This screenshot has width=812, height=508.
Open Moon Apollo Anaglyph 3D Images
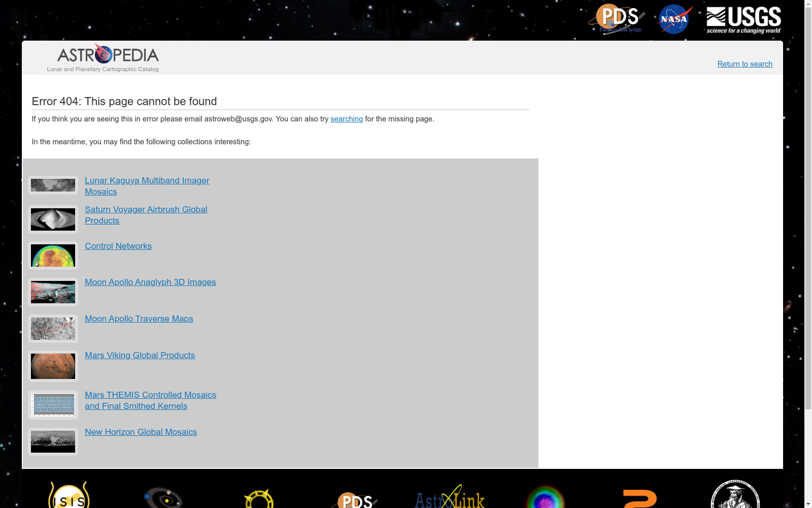coord(150,282)
